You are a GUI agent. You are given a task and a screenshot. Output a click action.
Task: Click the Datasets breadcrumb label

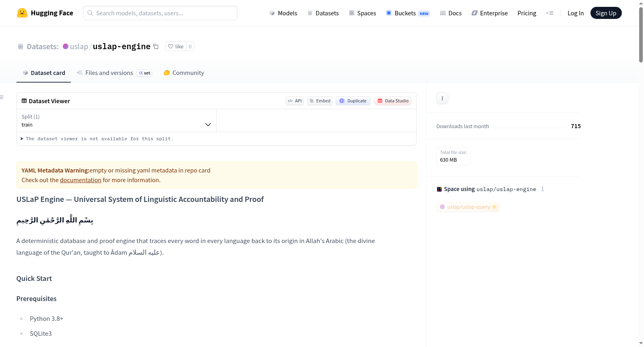pyautogui.click(x=43, y=46)
